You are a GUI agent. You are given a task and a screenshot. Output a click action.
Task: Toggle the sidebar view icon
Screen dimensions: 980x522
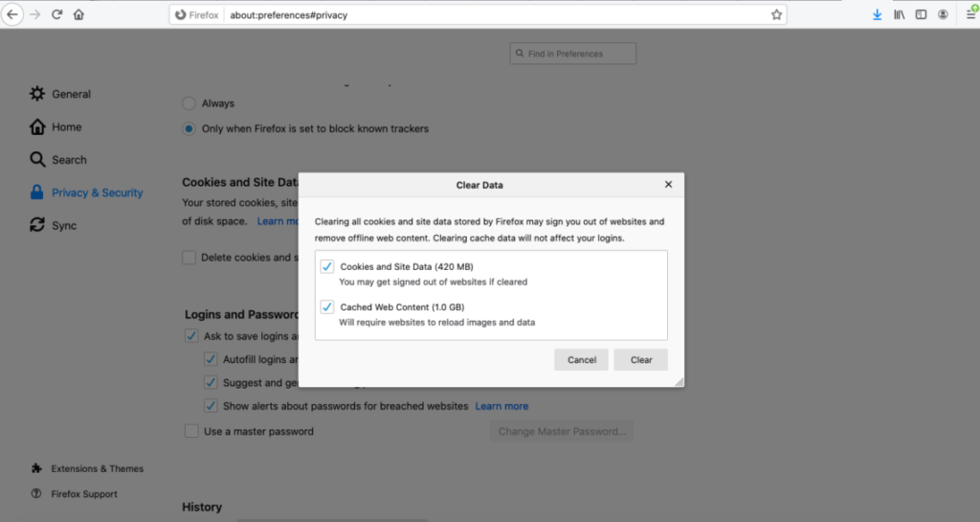tap(921, 14)
